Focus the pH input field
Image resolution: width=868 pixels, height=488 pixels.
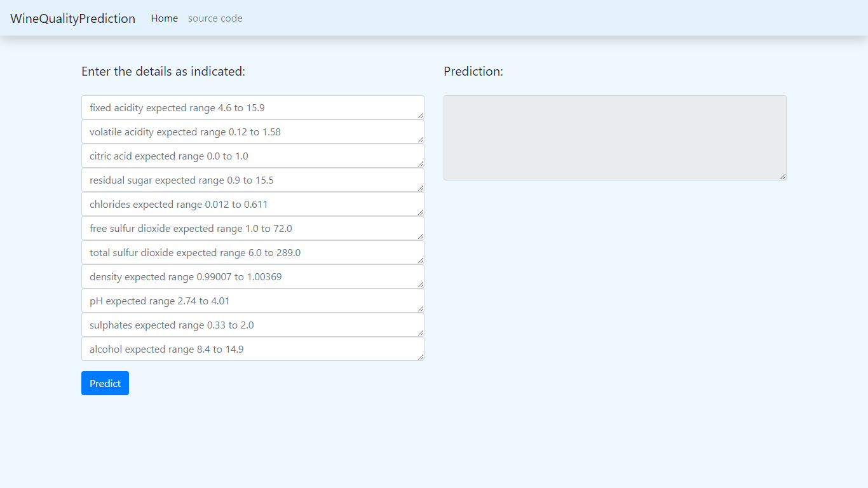[253, 301]
